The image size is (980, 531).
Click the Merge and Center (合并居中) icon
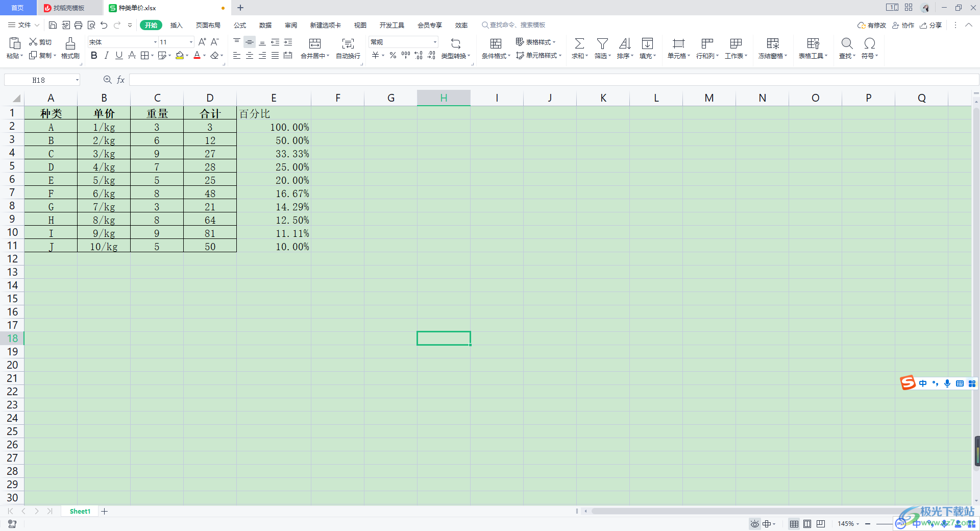(x=315, y=43)
